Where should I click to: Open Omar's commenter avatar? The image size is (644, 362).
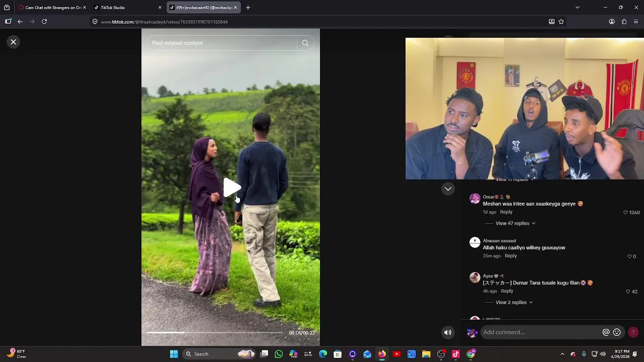tap(475, 199)
